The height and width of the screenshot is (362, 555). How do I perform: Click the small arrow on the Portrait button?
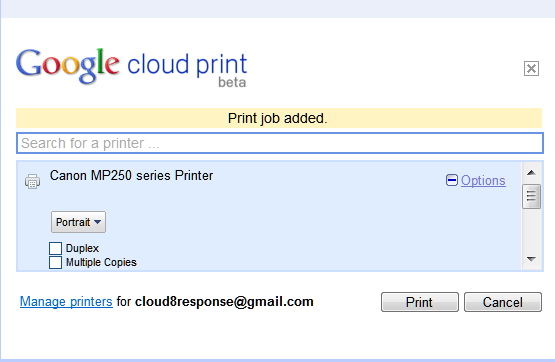(98, 222)
